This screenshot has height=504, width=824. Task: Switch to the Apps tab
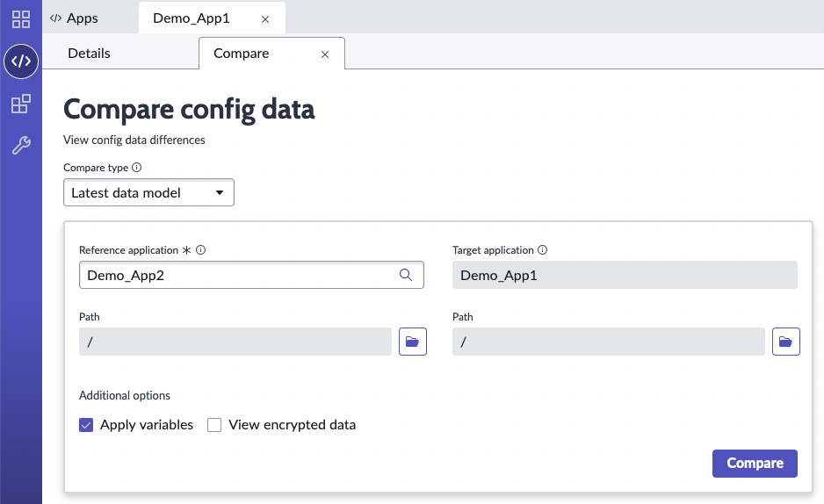[x=74, y=18]
